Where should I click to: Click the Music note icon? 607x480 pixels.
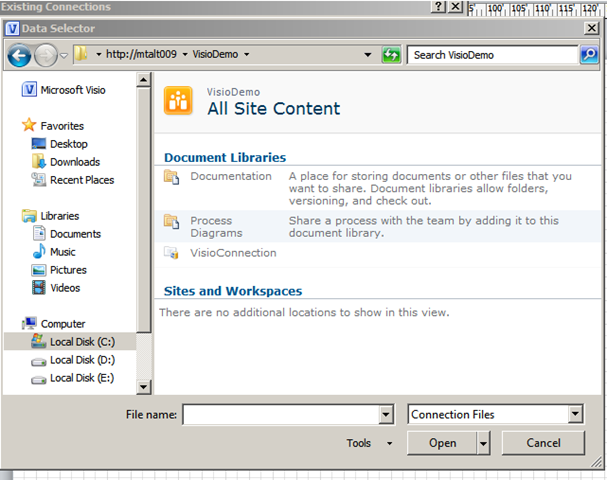(x=39, y=251)
